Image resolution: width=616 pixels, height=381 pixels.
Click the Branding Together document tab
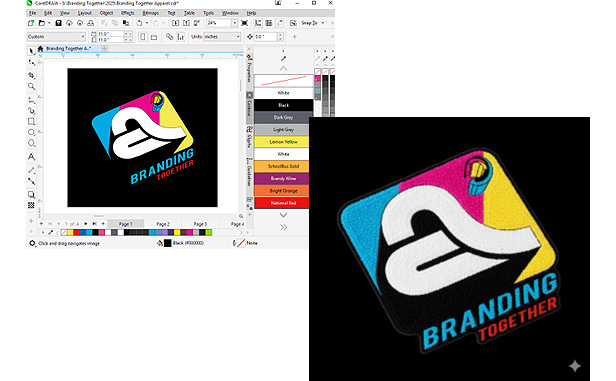68,49
